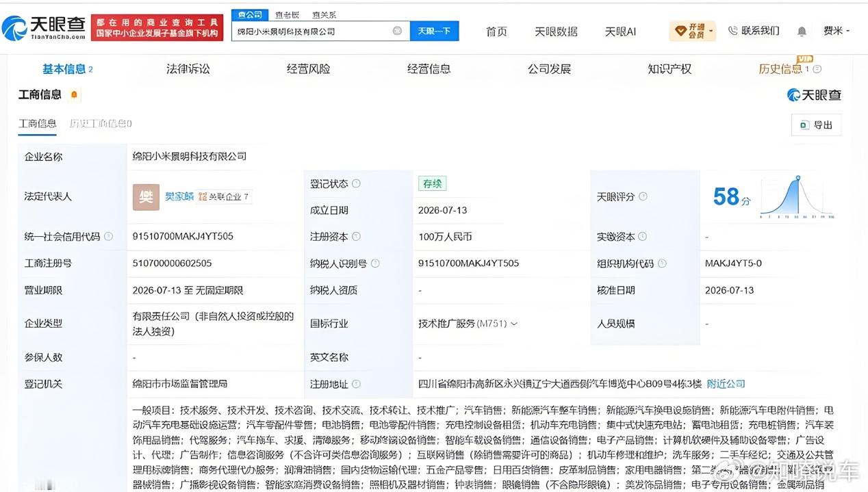Select the 查老板 search tab
The width and height of the screenshot is (868, 492).
point(287,14)
